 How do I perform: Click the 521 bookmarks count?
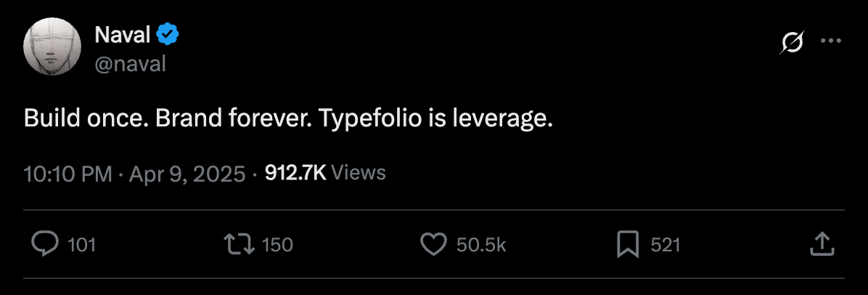666,245
